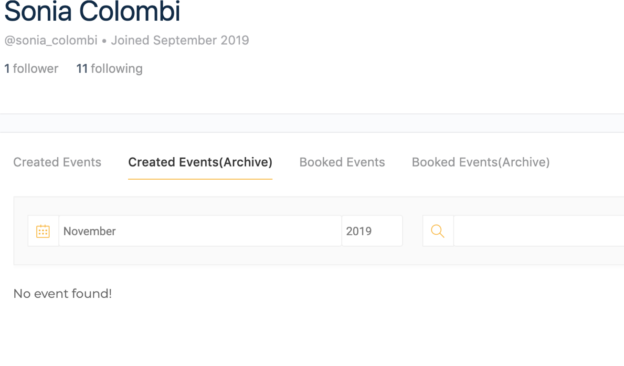Click the yellow calendar icon

click(43, 231)
